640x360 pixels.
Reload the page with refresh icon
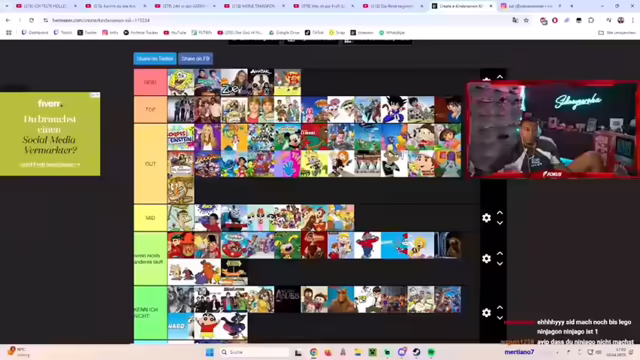tap(31, 20)
